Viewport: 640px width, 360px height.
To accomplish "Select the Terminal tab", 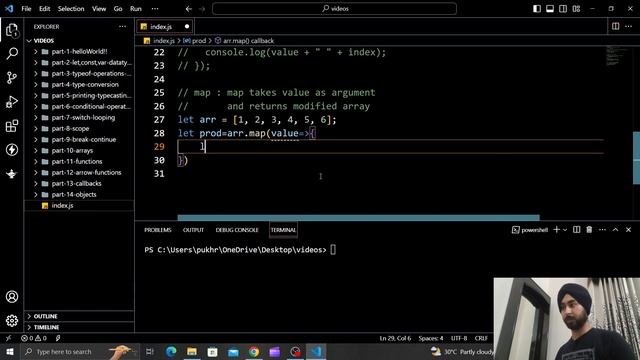I will [x=283, y=230].
